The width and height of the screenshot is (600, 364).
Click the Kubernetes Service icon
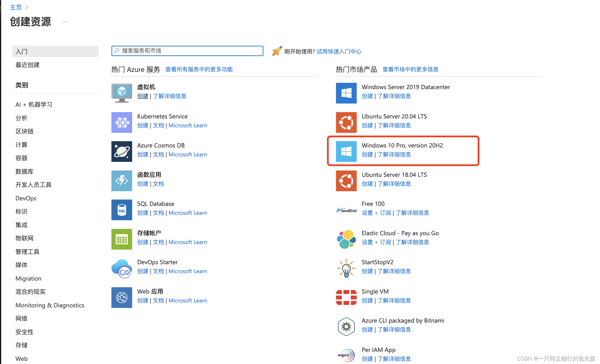(121, 122)
